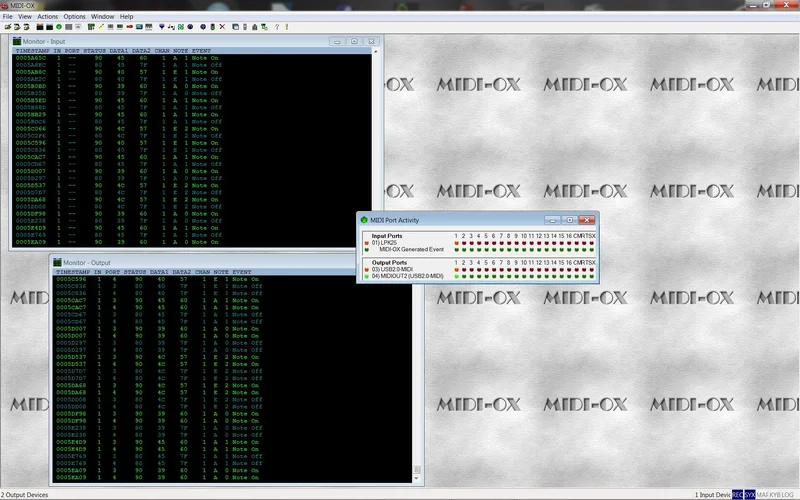Click the yellow exclamation toolbar icon
The image size is (800, 500).
coord(287,27)
